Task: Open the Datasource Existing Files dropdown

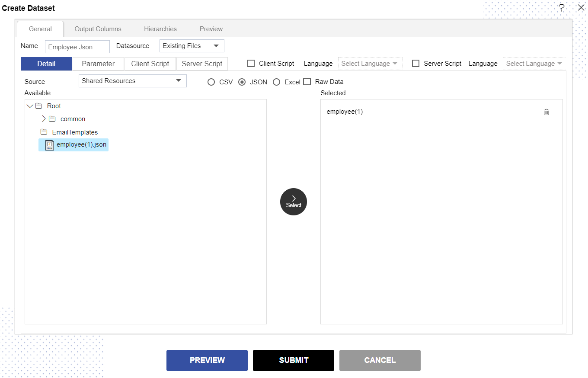Action: pos(192,46)
